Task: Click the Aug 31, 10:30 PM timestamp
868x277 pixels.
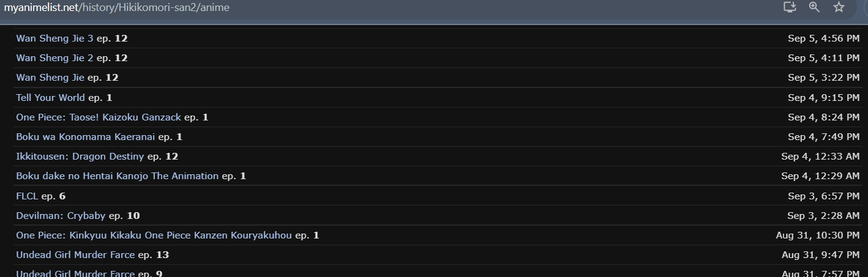Action: point(818,235)
